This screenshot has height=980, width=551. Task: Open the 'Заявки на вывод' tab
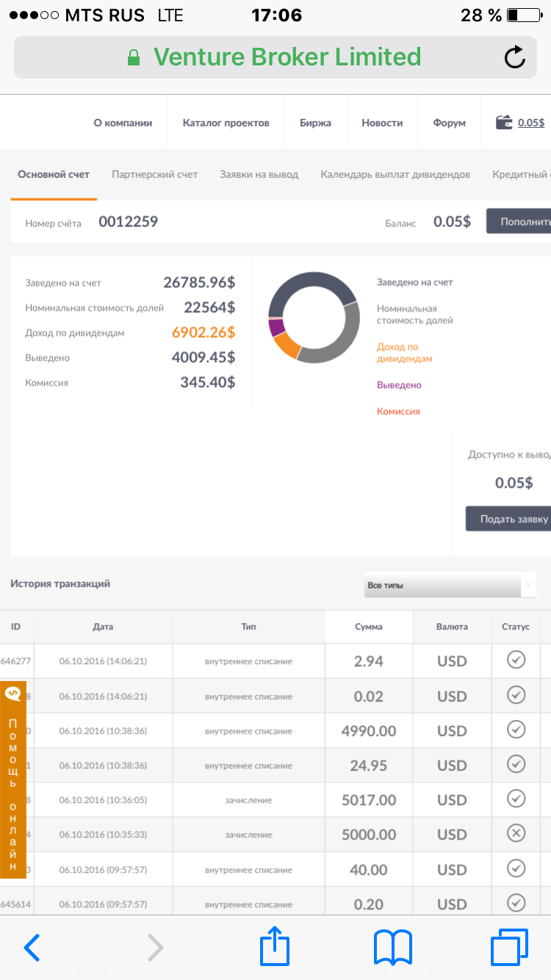point(259,174)
